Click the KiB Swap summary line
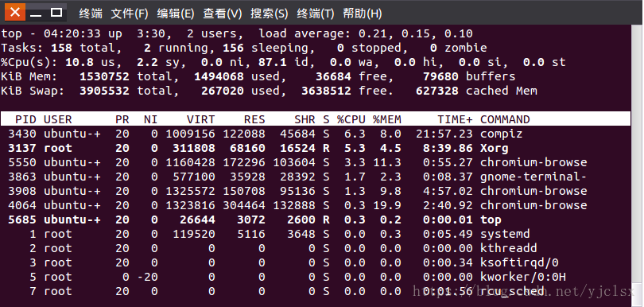This screenshot has width=644, height=307. coord(269,91)
